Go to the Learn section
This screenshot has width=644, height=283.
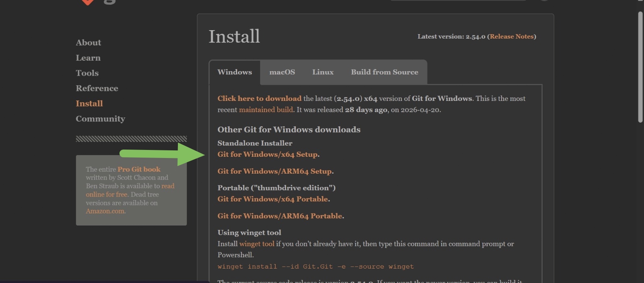tap(88, 58)
